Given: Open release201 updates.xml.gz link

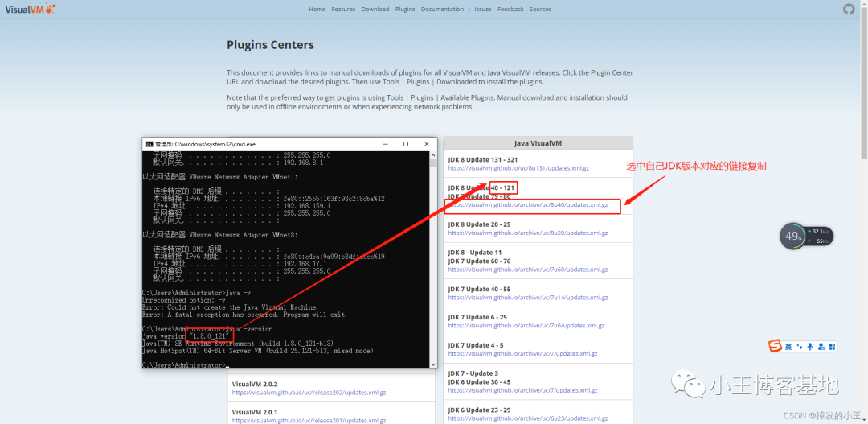Looking at the screenshot, I should click(309, 420).
